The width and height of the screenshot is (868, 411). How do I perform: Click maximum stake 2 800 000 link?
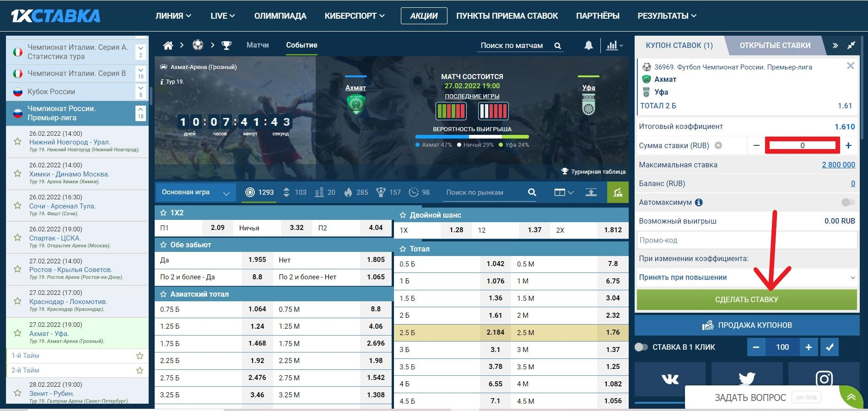coord(838,165)
